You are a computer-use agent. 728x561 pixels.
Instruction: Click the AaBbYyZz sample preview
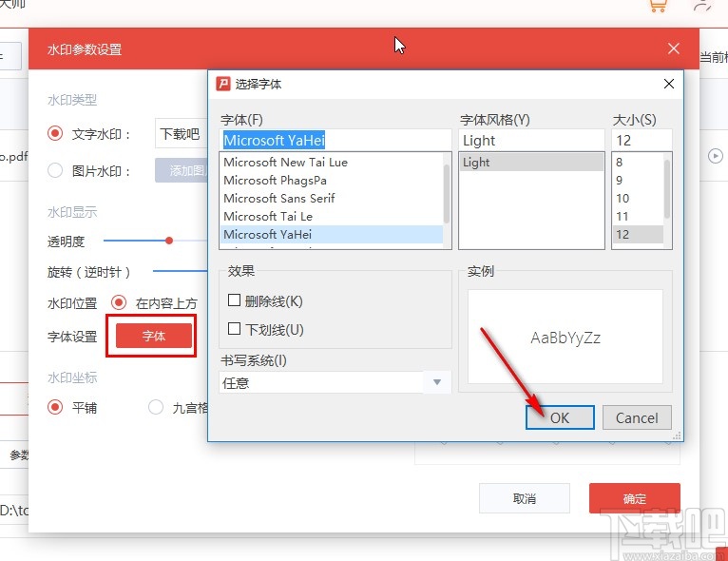pyautogui.click(x=565, y=338)
